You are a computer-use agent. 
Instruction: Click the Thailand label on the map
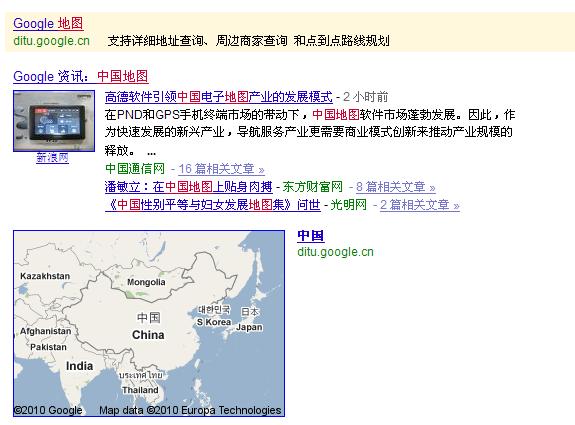click(x=140, y=390)
